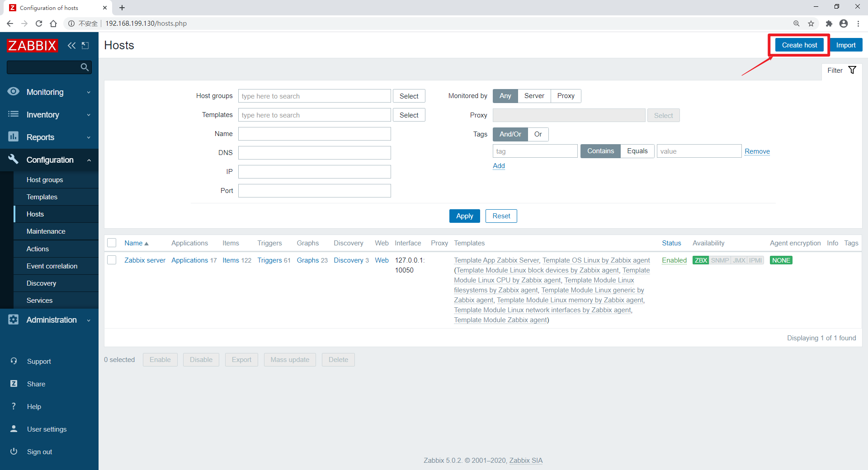
Task: Click the Create host button
Action: (799, 45)
